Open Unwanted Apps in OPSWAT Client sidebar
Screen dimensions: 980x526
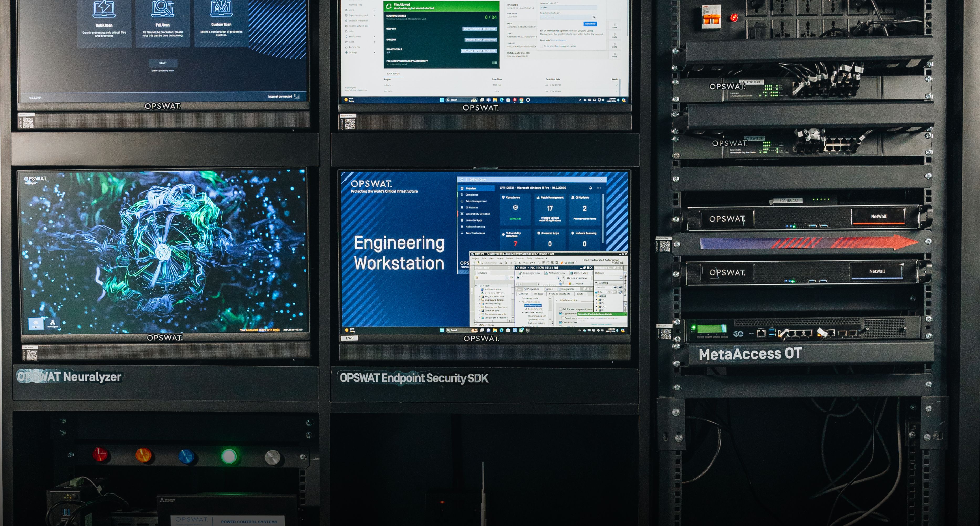pyautogui.click(x=476, y=220)
